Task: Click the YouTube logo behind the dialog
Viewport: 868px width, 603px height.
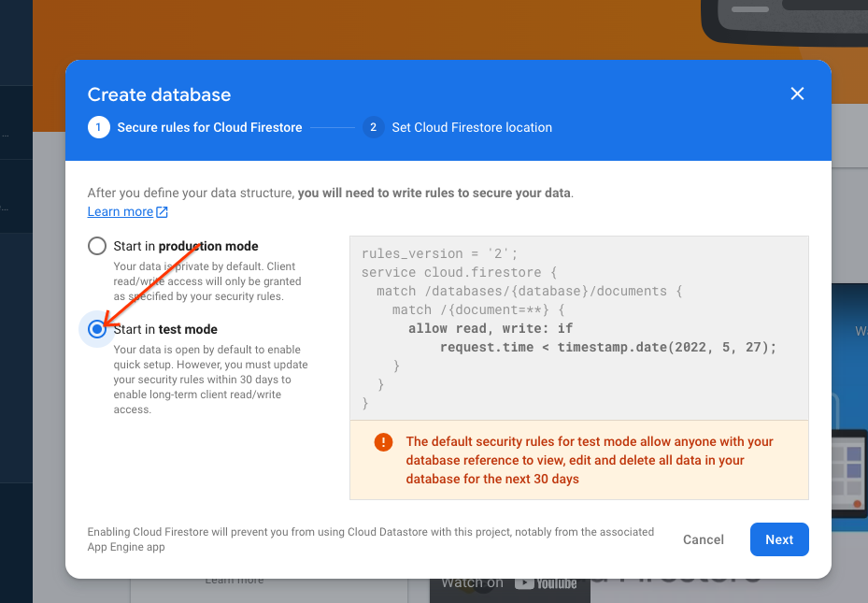Action: click(x=546, y=583)
